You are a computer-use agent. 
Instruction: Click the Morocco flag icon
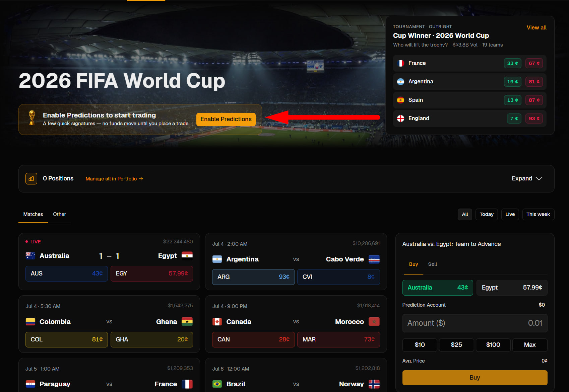pos(374,322)
